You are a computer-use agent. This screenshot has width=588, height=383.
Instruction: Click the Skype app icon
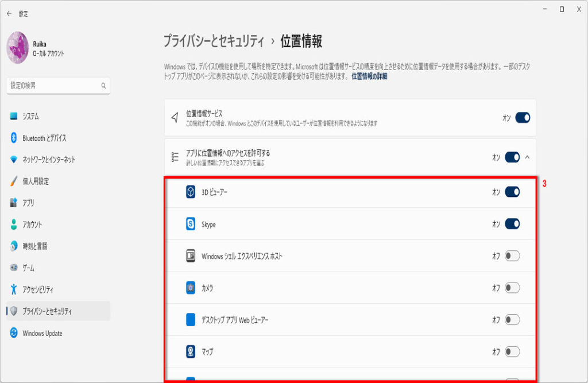click(191, 225)
